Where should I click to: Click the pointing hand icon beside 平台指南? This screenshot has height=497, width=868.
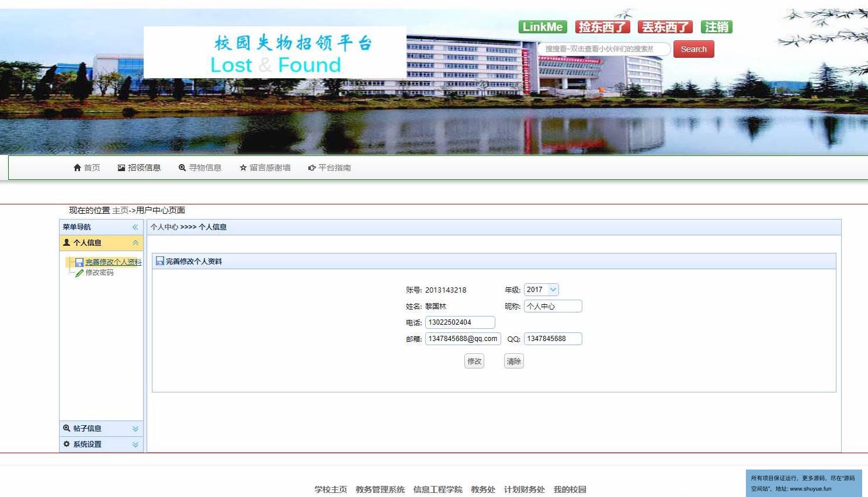pyautogui.click(x=312, y=168)
